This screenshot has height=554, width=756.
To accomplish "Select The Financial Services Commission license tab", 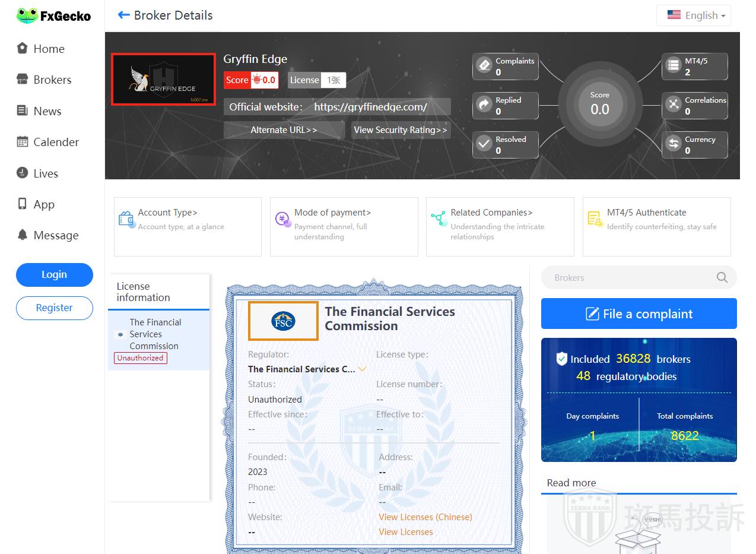I will [155, 334].
